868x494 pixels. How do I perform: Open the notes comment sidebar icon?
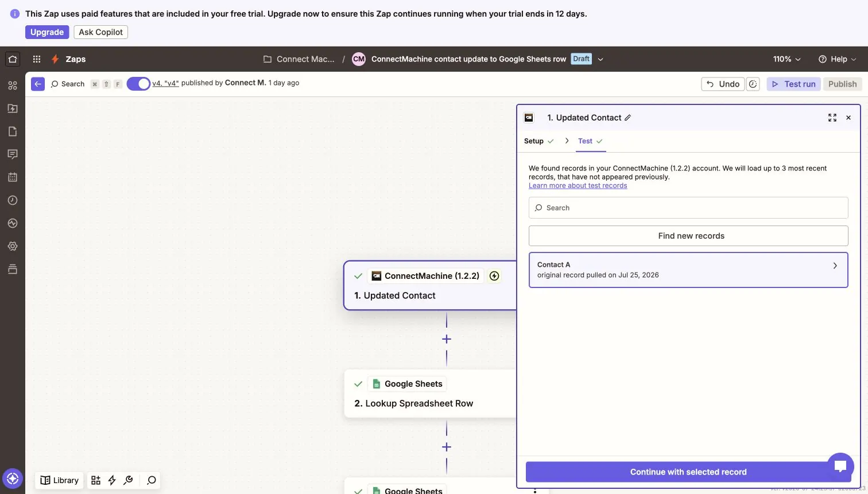pyautogui.click(x=13, y=154)
